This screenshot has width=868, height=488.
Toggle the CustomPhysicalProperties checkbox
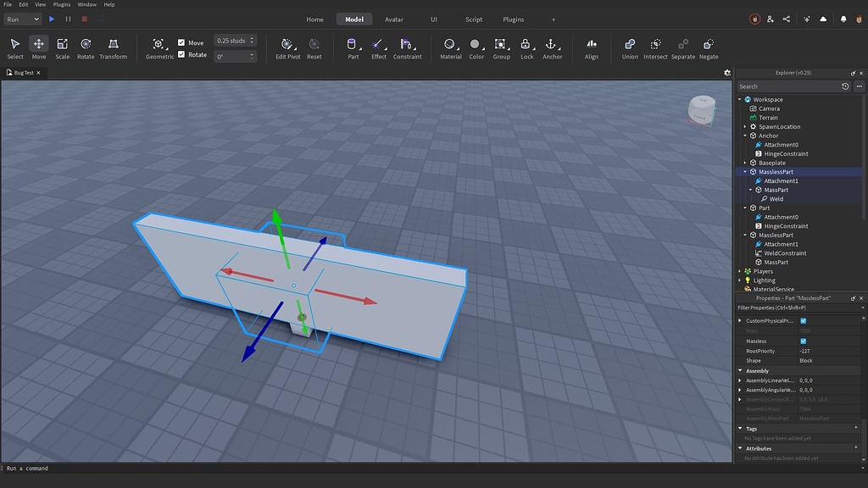tap(804, 321)
